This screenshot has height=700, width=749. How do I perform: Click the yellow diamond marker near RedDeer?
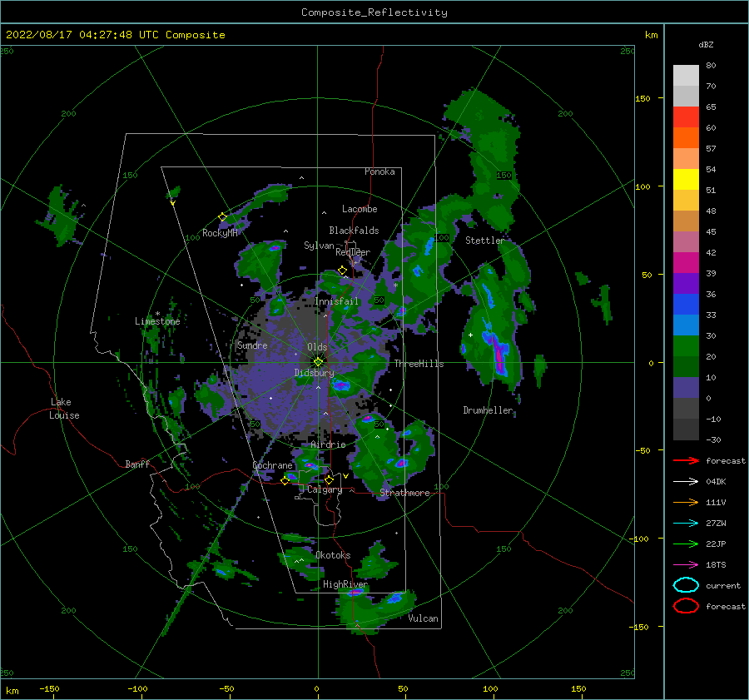pyautogui.click(x=343, y=271)
